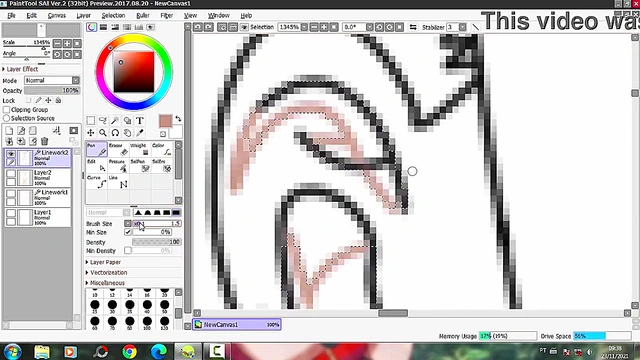Expand the Vectorization section

pos(107,272)
